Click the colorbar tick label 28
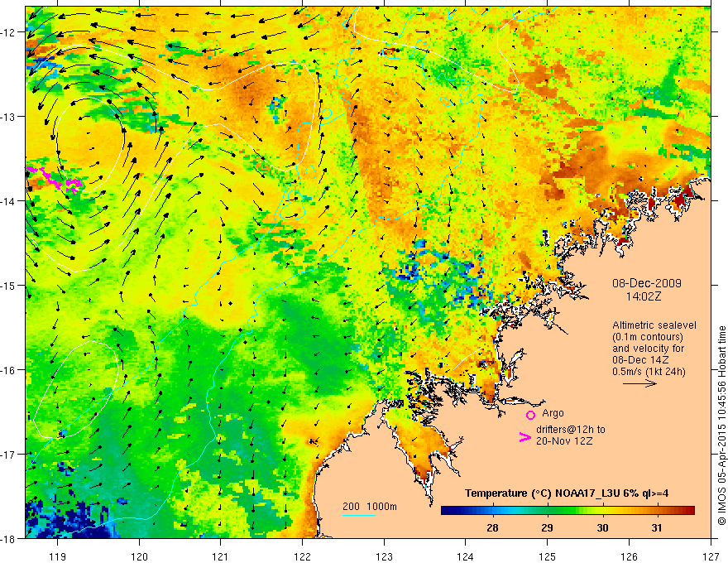 click(492, 527)
